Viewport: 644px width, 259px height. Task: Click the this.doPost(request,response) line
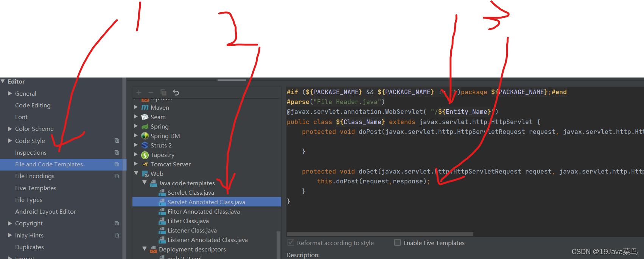pyautogui.click(x=373, y=181)
